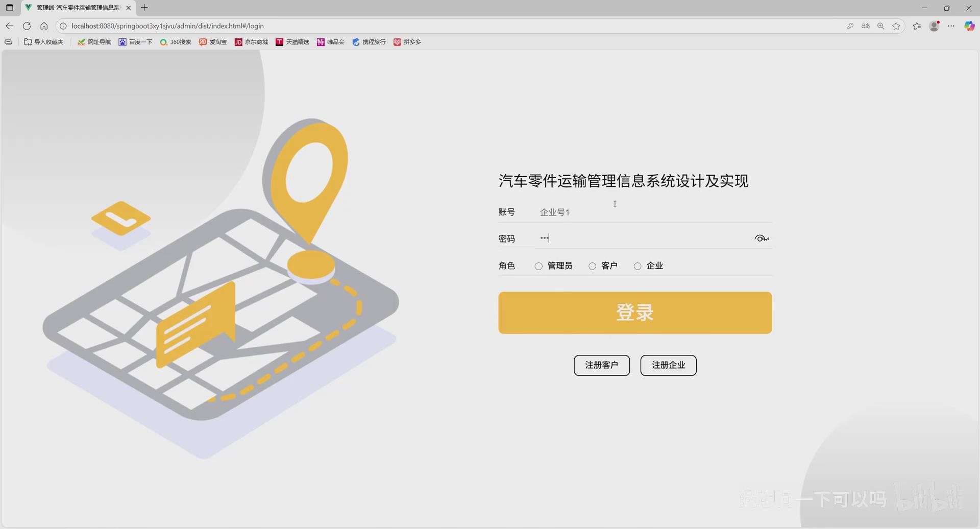Open favorites list icon
Viewport: 980px width, 529px height.
[x=917, y=26]
